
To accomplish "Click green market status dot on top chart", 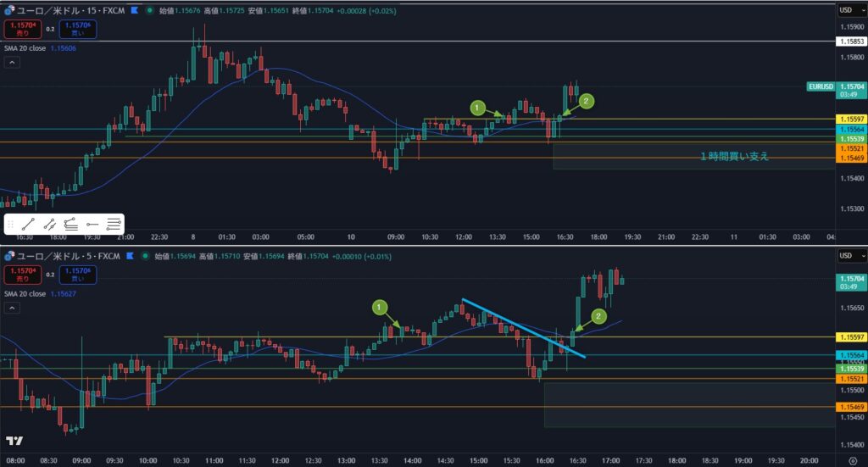I will (149, 10).
